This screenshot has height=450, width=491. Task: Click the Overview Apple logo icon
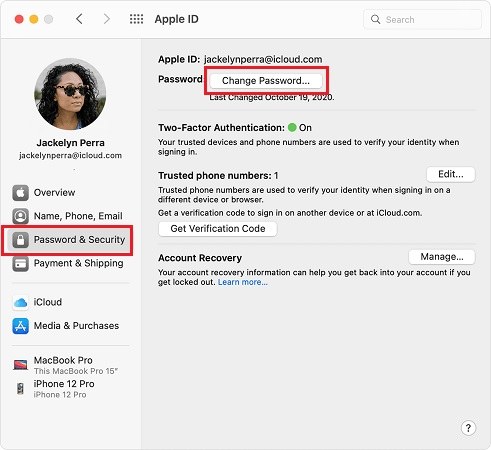(20, 192)
